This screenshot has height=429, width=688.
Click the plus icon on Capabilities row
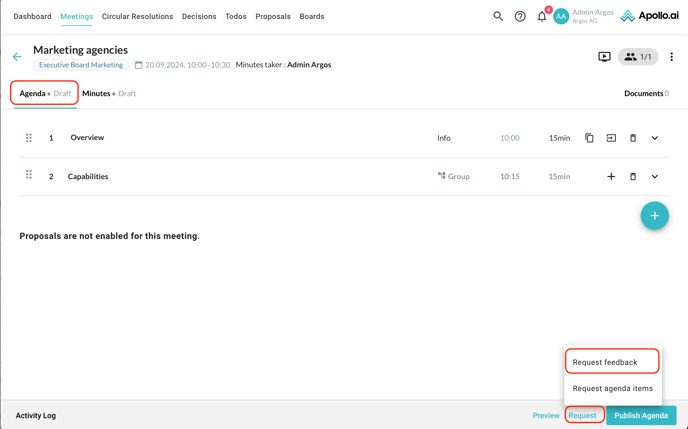[x=611, y=177]
